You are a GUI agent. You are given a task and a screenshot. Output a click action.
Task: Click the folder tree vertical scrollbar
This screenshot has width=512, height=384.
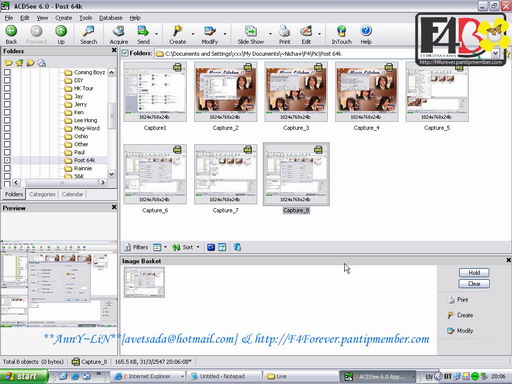click(112, 123)
